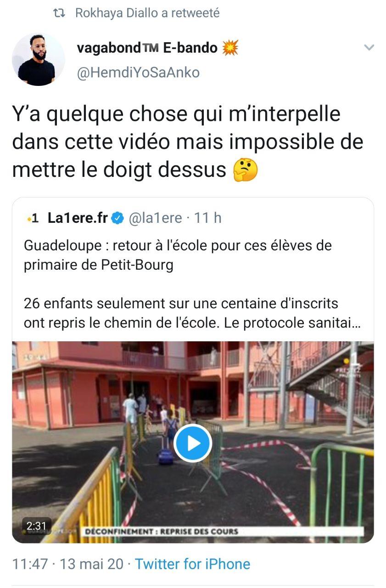Click the retweet icon beside Rokhaya Diallo

[59, 13]
